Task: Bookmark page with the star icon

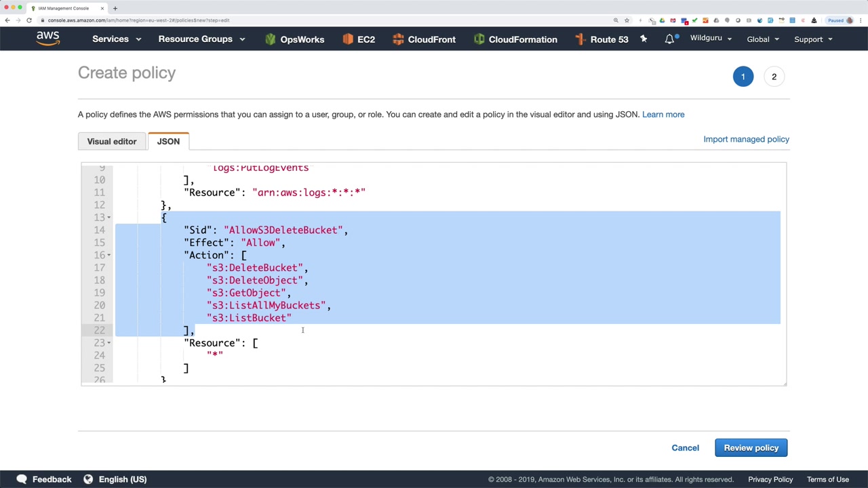Action: click(x=627, y=20)
